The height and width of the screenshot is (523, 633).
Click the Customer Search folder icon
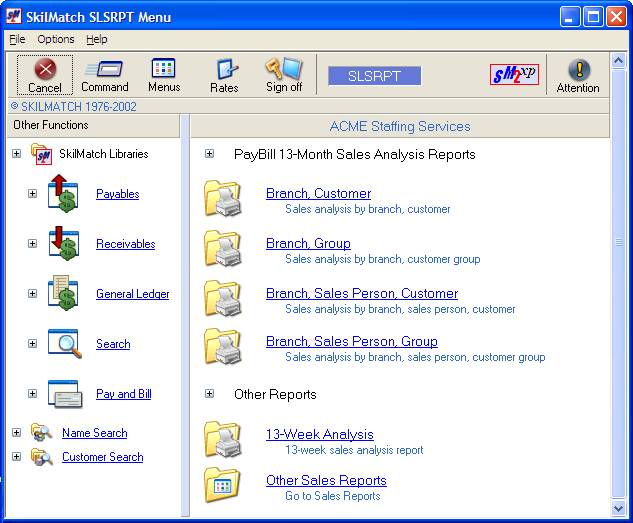click(42, 456)
